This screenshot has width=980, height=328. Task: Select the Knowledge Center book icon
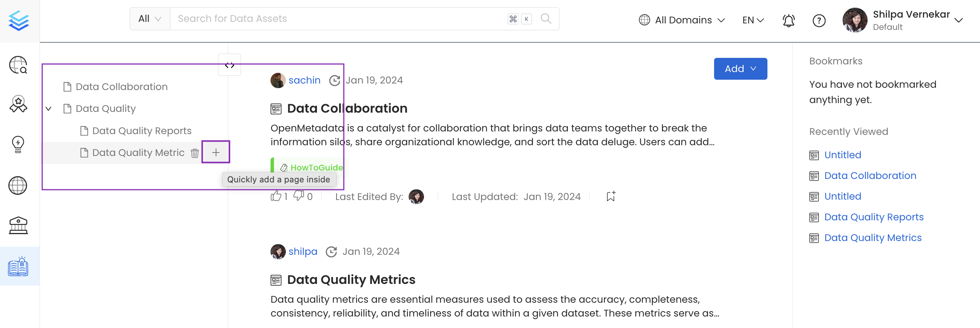[x=18, y=266]
